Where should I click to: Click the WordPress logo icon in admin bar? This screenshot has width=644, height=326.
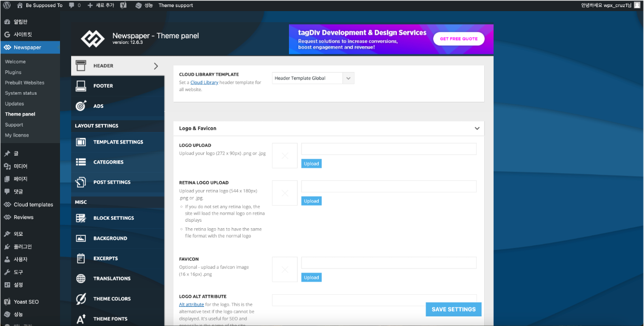tap(7, 5)
